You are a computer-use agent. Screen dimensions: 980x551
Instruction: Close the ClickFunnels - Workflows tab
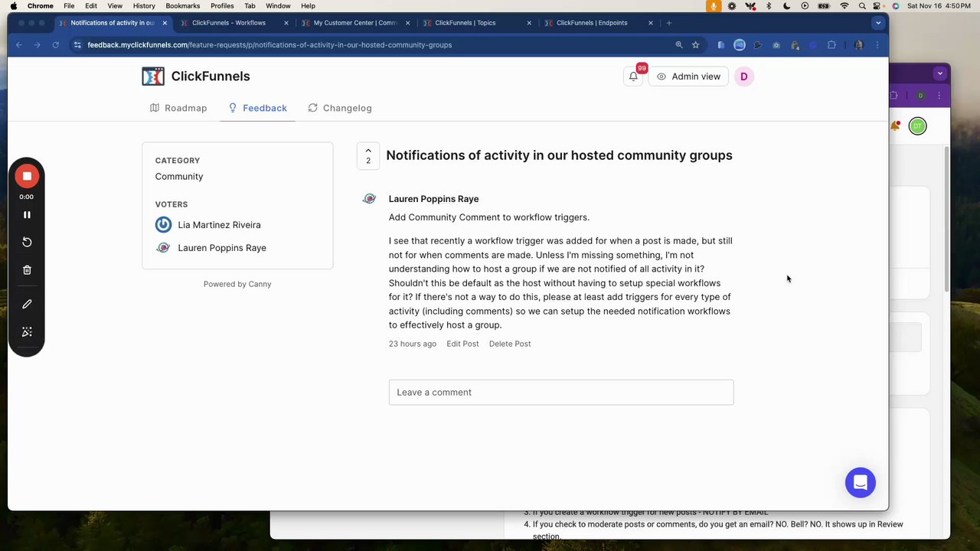point(286,23)
